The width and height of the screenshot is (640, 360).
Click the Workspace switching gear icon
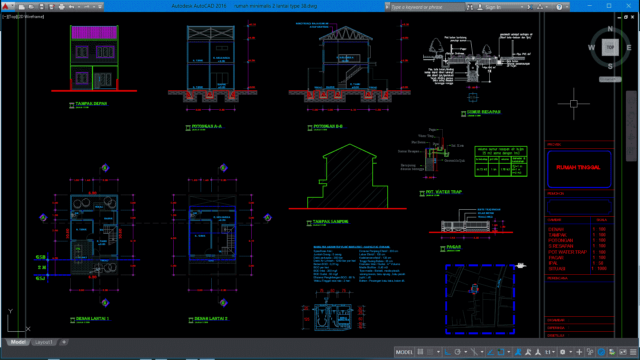point(562,352)
